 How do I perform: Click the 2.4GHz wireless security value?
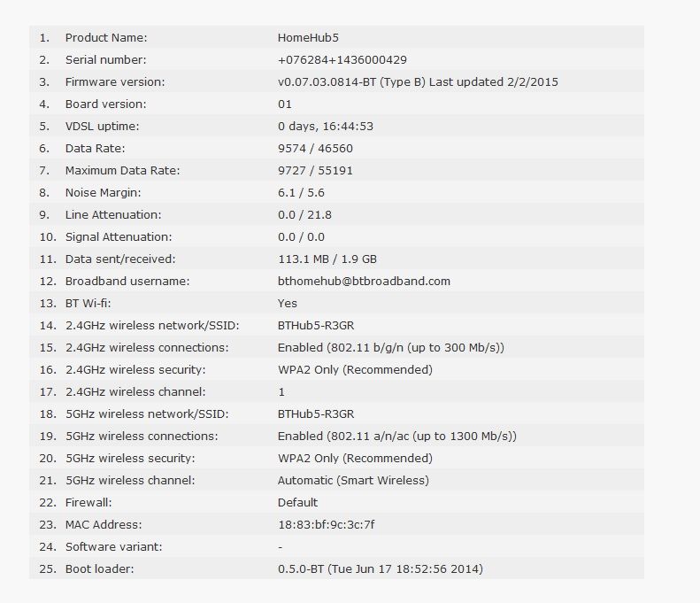(x=355, y=370)
